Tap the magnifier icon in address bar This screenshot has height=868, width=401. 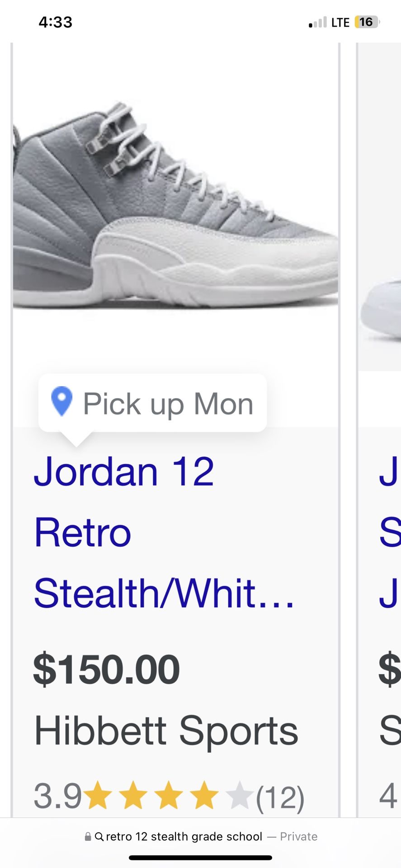click(99, 837)
